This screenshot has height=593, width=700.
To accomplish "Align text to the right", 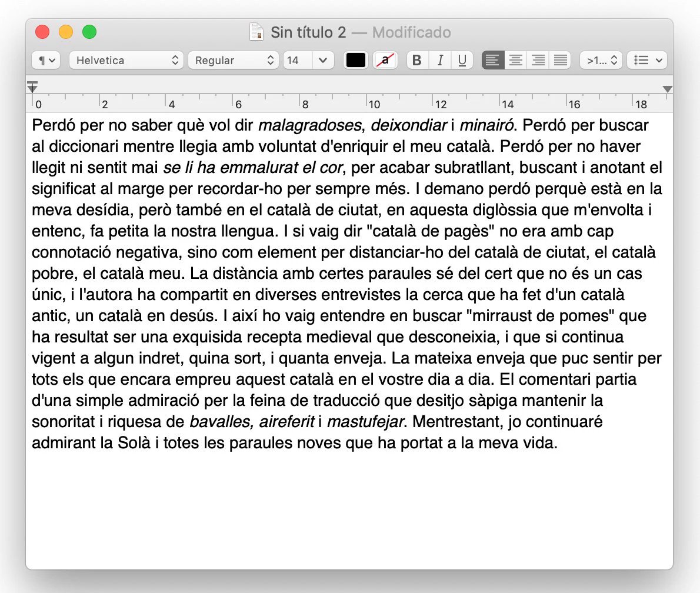I will pos(538,60).
